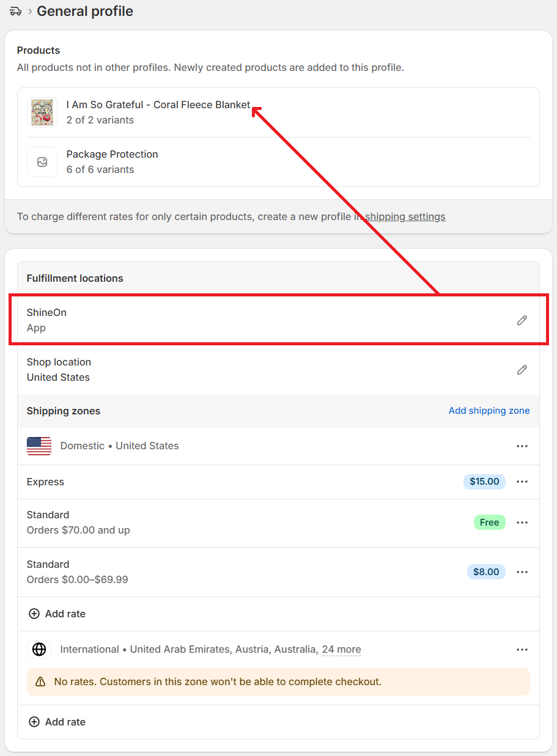Click the $8.00 Standard price badge
Viewport: 557px width, 756px height.
pyautogui.click(x=486, y=572)
